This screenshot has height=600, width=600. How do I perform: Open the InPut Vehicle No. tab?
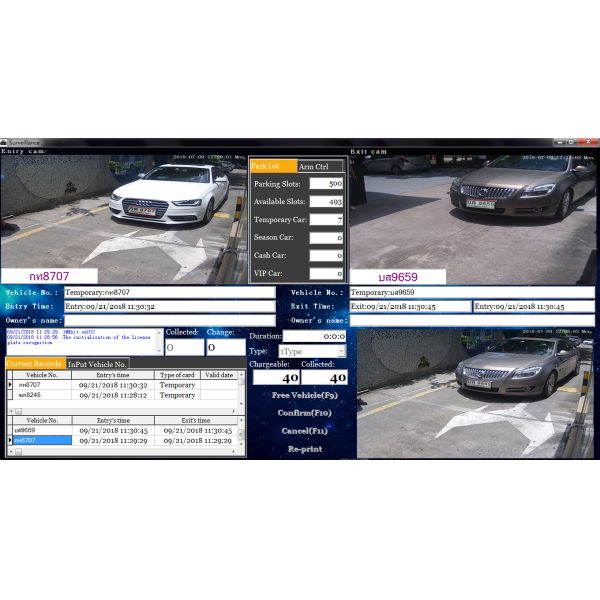click(x=97, y=364)
